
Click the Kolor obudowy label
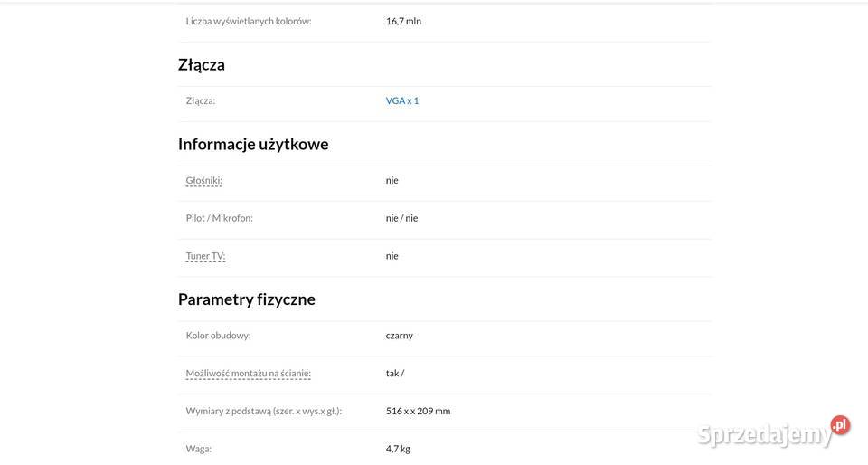pos(218,336)
